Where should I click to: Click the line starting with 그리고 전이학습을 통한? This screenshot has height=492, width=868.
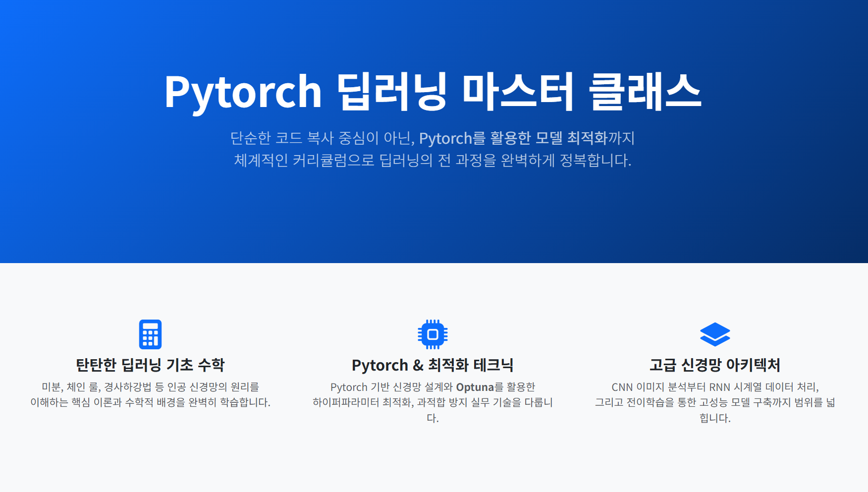[x=715, y=402]
